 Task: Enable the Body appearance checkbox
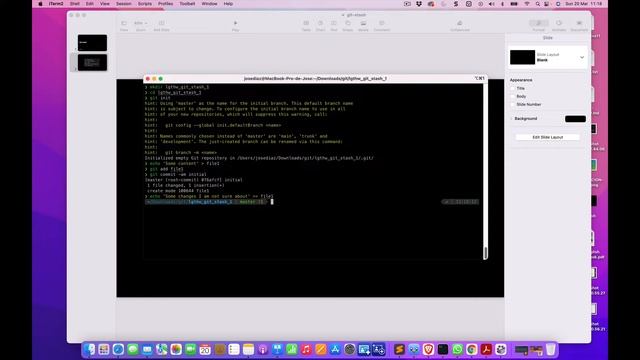(513, 96)
